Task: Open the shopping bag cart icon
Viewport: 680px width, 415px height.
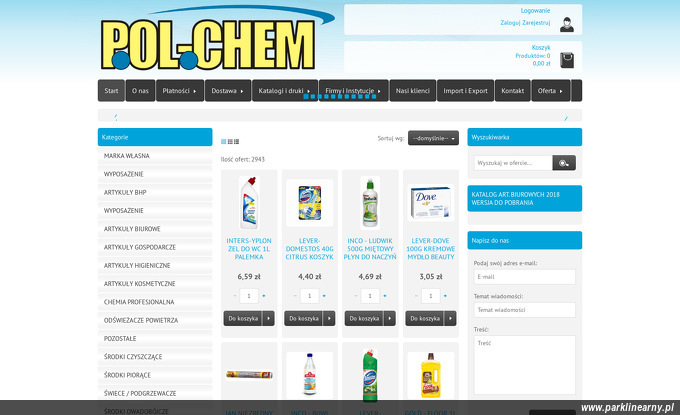Action: [566, 60]
